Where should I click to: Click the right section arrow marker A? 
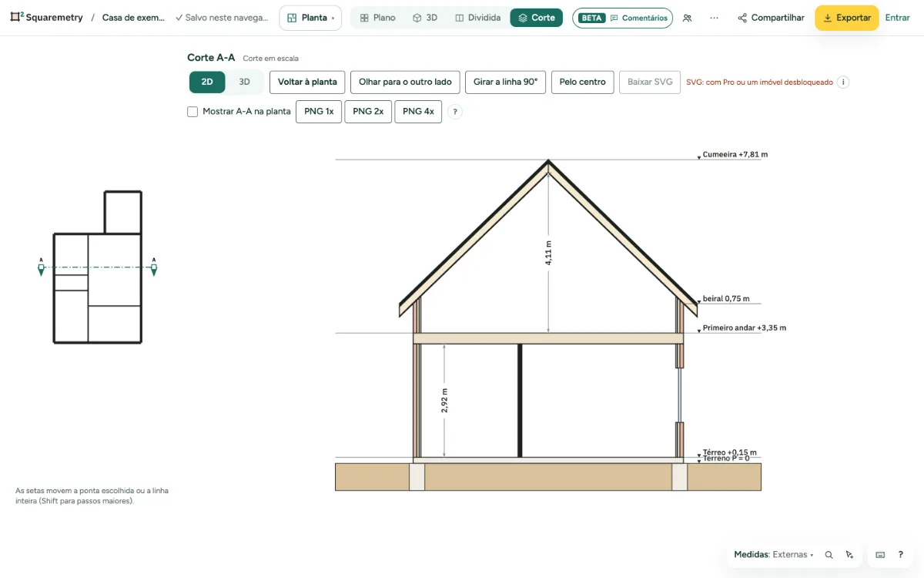click(154, 267)
